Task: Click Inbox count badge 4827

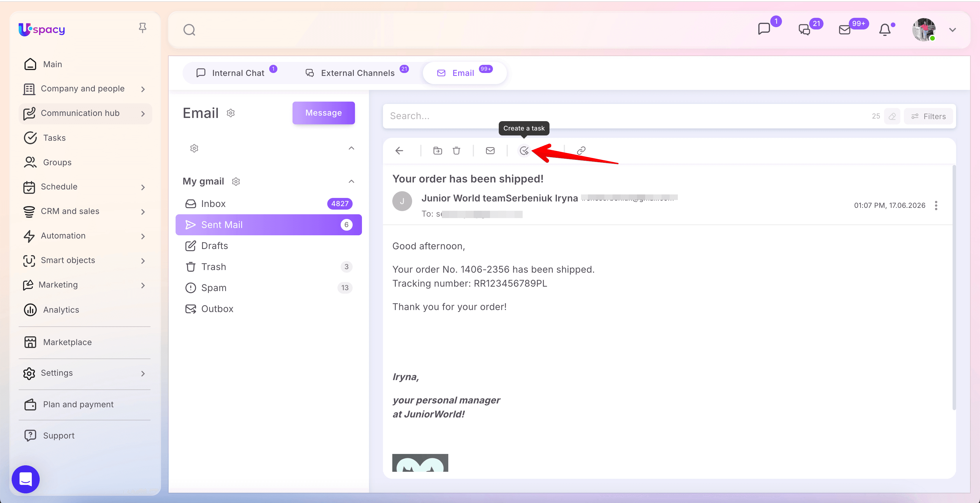Action: coord(340,204)
